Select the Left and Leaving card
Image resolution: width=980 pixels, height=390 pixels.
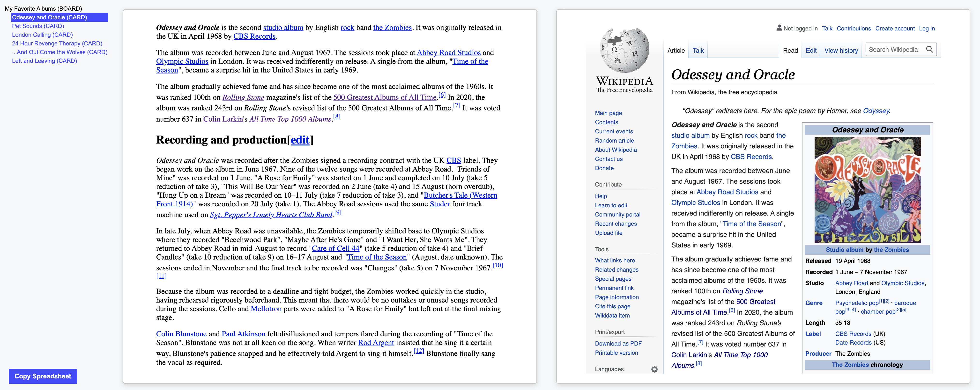[x=45, y=61]
